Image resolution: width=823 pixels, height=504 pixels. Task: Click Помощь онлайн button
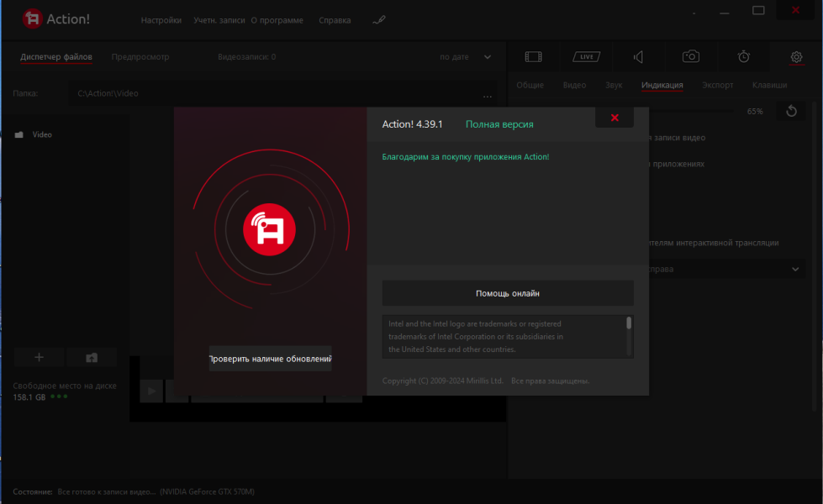[x=508, y=293]
